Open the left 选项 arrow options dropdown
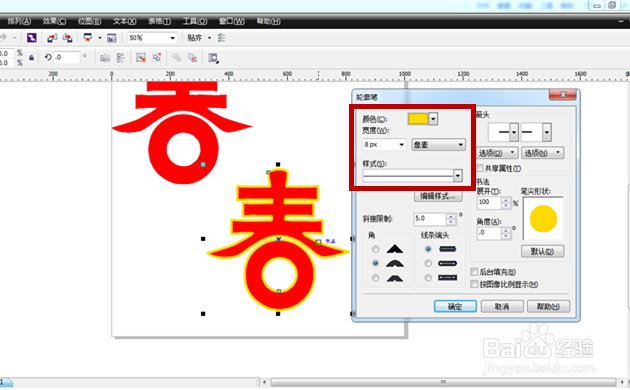 click(x=497, y=153)
